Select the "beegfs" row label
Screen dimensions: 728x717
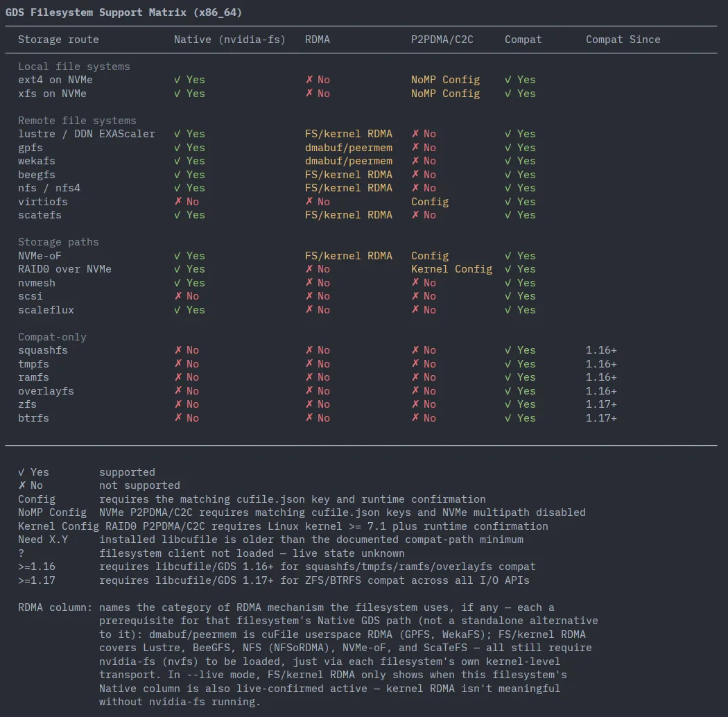coord(37,175)
